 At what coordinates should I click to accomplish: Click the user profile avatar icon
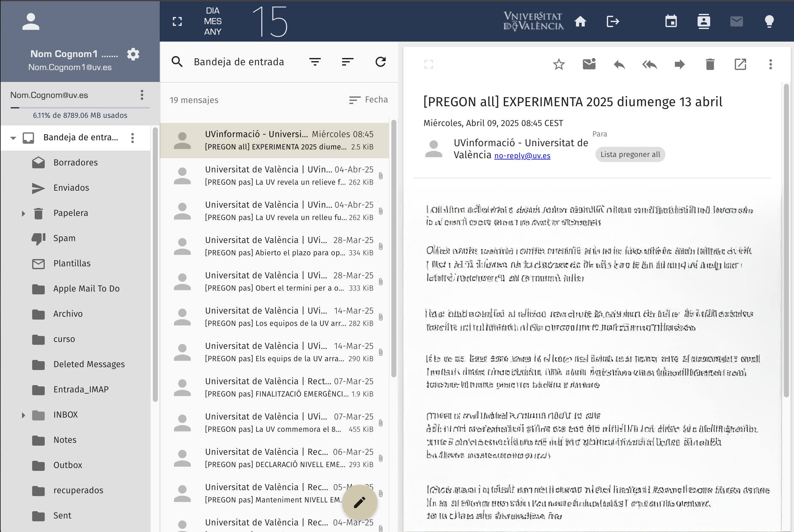[x=31, y=22]
